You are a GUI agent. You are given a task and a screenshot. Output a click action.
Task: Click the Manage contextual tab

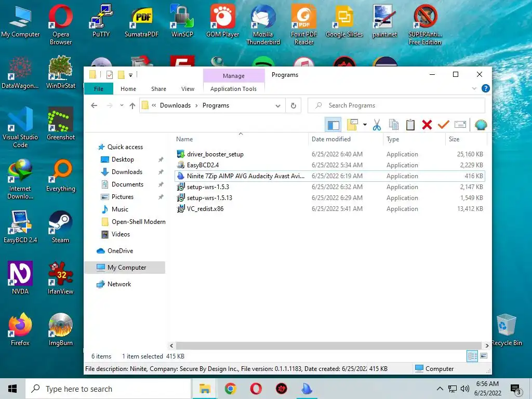tap(234, 76)
